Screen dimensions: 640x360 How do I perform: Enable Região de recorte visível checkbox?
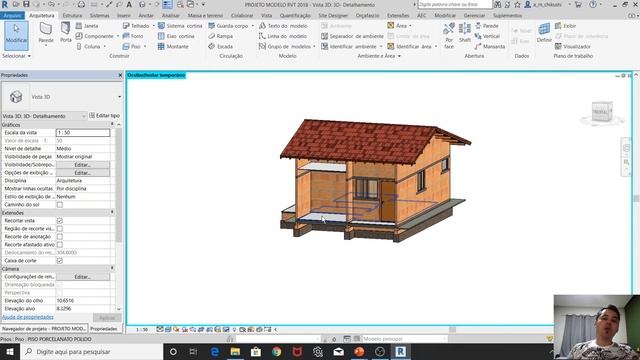[x=60, y=229]
